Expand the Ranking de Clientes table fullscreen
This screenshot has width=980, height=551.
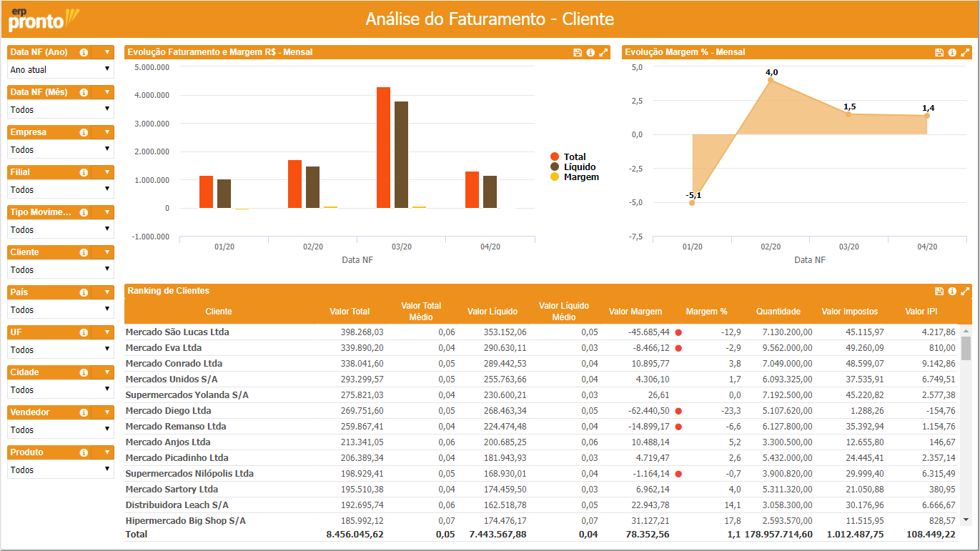coord(965,292)
